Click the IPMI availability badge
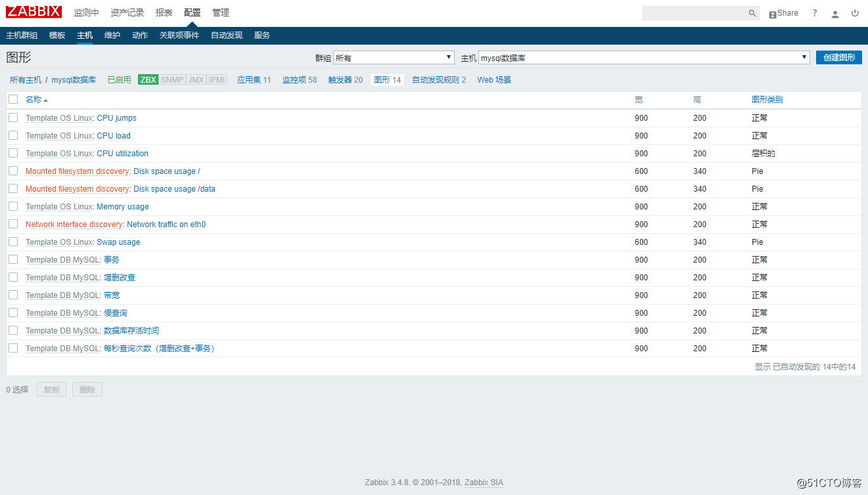Image resolution: width=868 pixels, height=495 pixels. (x=217, y=79)
